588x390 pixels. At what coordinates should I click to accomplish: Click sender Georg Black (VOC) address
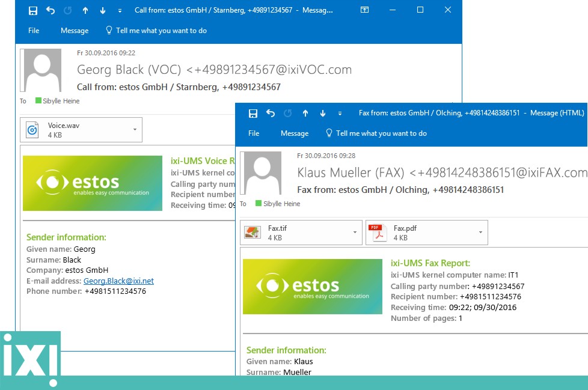click(214, 70)
